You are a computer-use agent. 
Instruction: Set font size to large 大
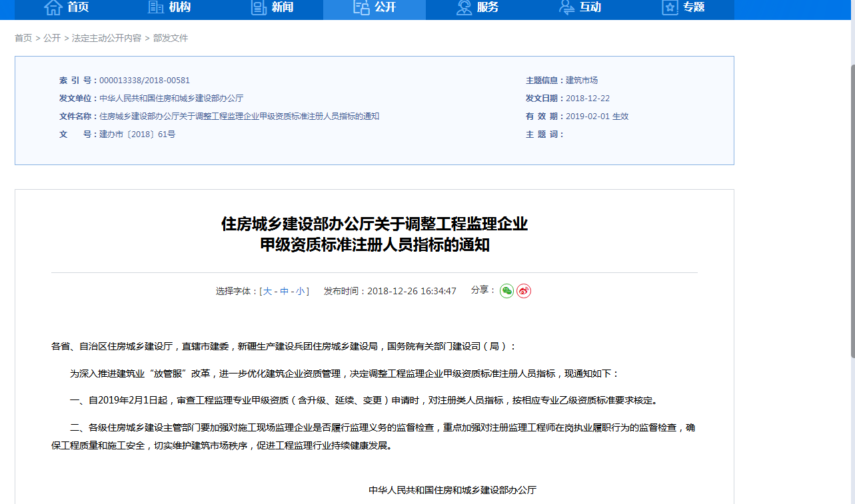267,292
